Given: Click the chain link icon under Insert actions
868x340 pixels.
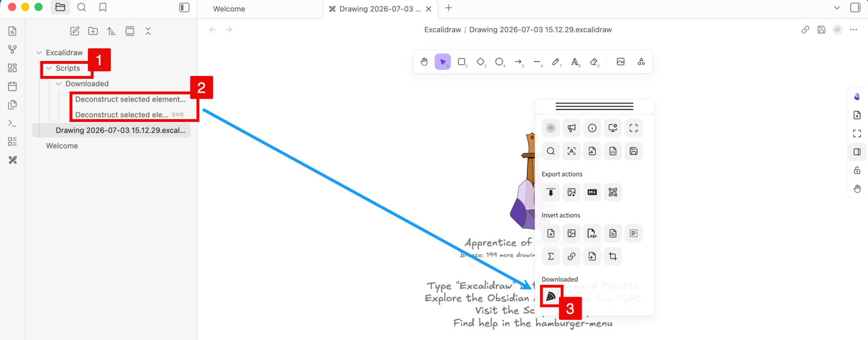Looking at the screenshot, I should click(572, 256).
